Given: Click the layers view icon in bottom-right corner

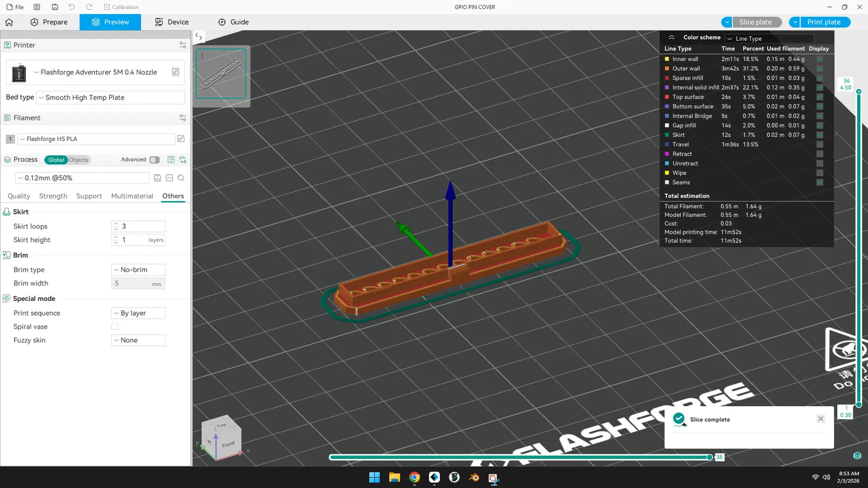Looking at the screenshot, I should point(857,455).
